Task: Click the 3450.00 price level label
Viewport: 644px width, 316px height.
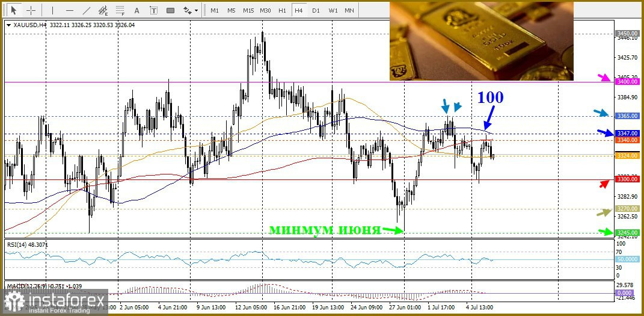Action: coord(627,33)
